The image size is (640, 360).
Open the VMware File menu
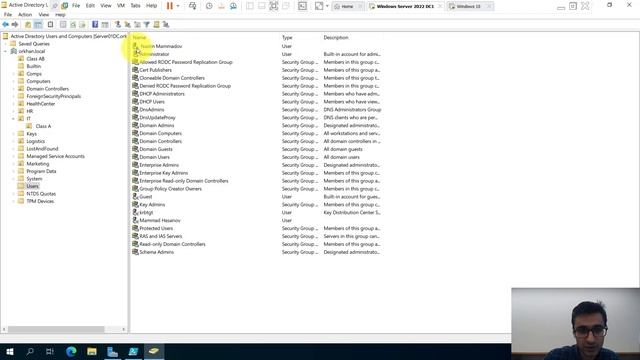tap(76, 6)
